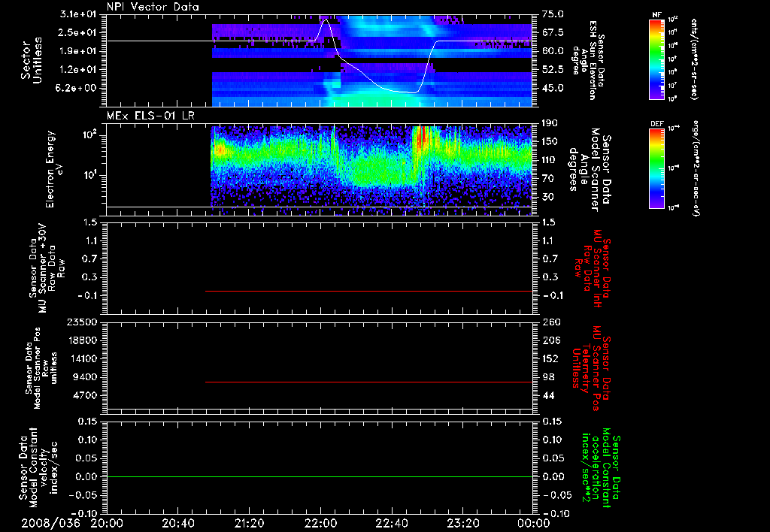This screenshot has height=532, width=770.
Task: Click the white sun elevation curve peak
Action: 325,20
